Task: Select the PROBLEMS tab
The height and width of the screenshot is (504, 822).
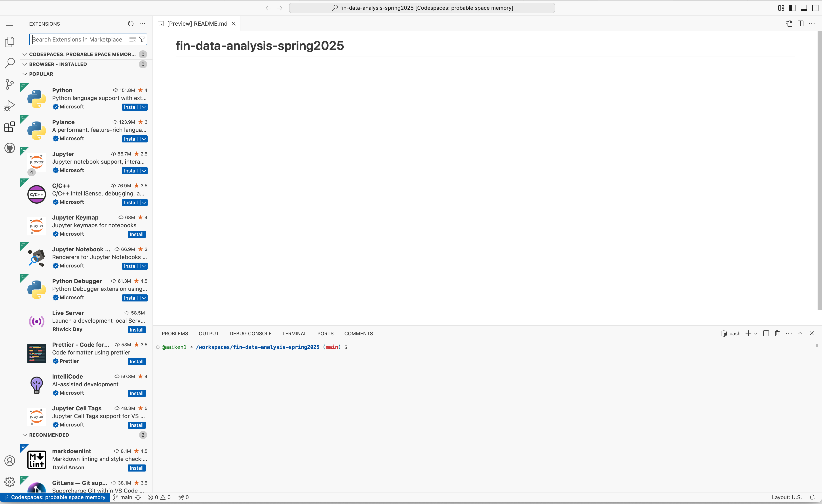Action: coord(175,333)
